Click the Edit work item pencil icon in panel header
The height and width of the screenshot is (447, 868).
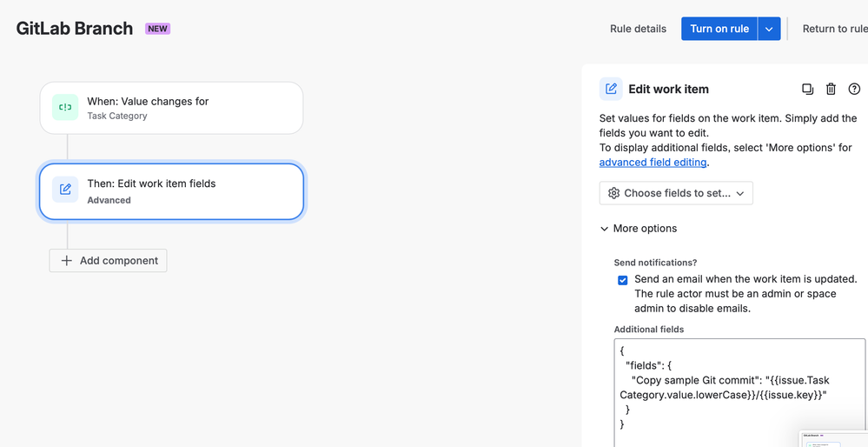(611, 90)
